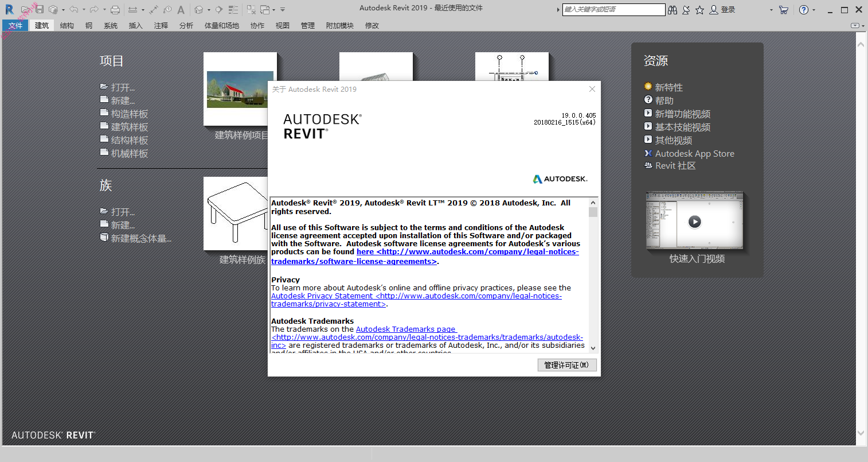Switch to the 视图 ribbon tab
868x462 pixels.
tap(283, 25)
